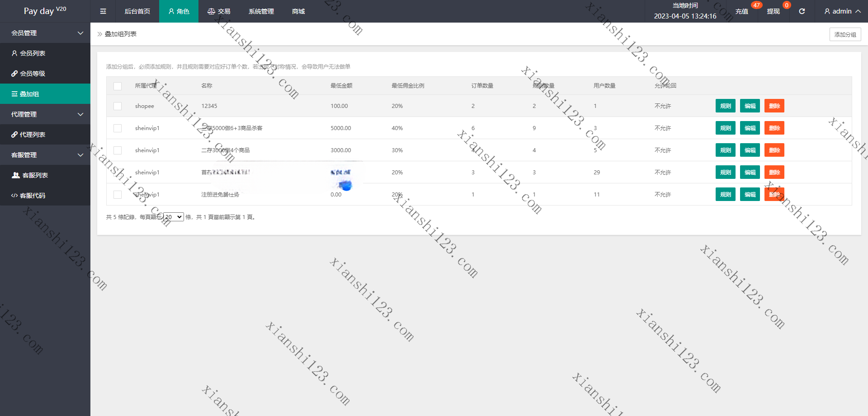Click the 会员等级 link icon

tap(14, 74)
